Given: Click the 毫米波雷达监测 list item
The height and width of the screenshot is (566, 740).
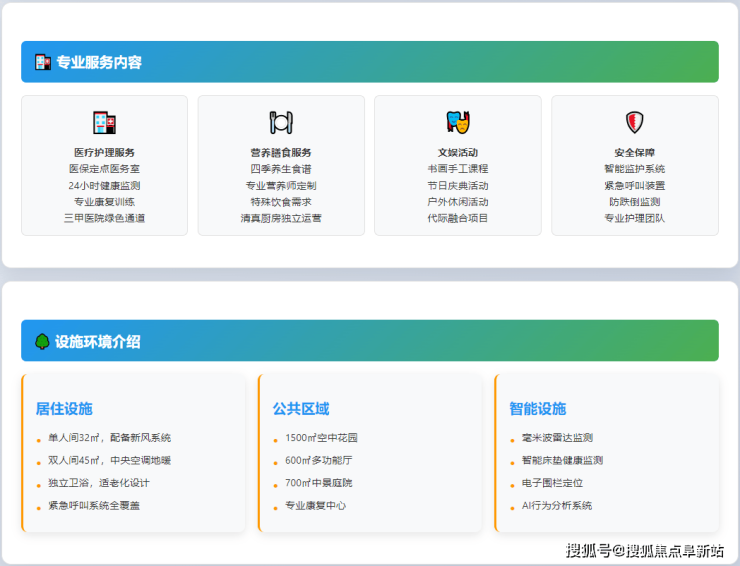Looking at the screenshot, I should click(557, 438).
